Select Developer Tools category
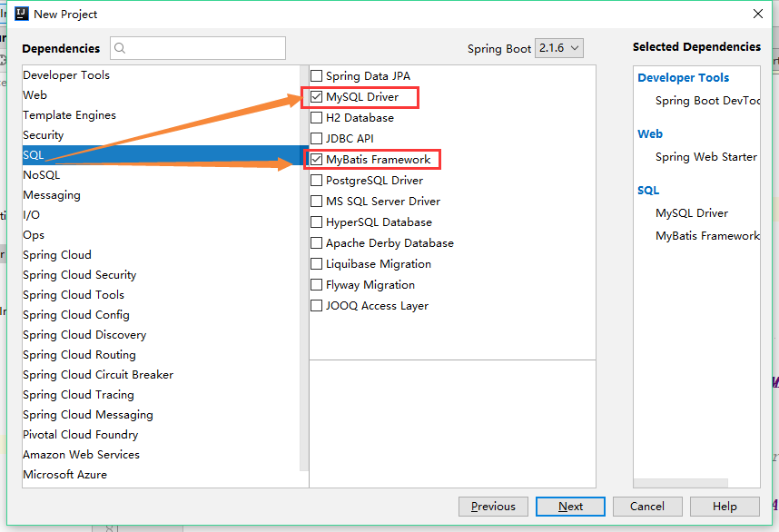This screenshot has height=532, width=779. (161, 75)
